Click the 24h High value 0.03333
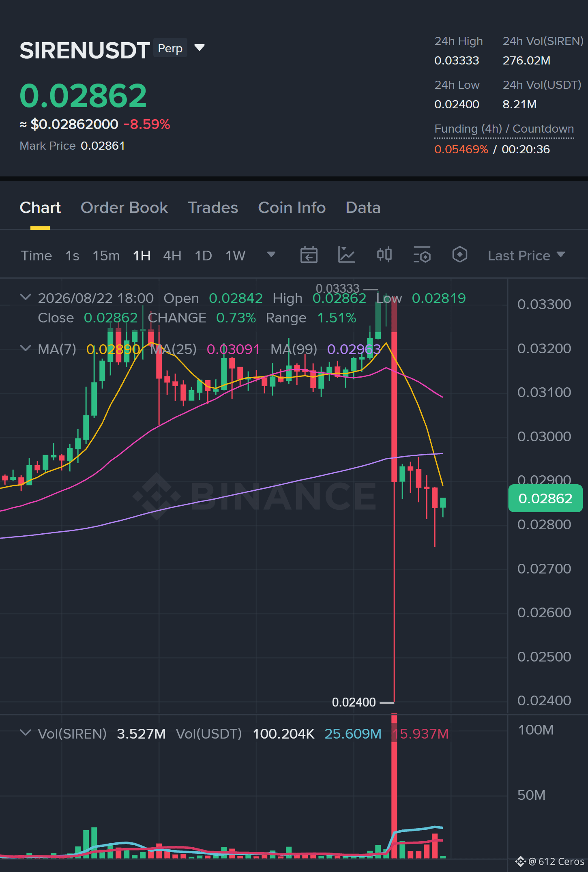Viewport: 588px width, 872px height. [457, 61]
